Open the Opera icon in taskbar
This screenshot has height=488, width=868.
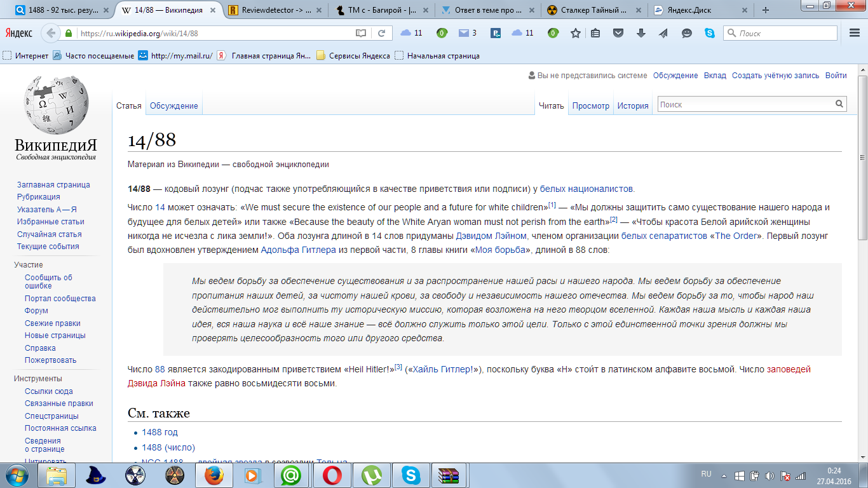331,475
